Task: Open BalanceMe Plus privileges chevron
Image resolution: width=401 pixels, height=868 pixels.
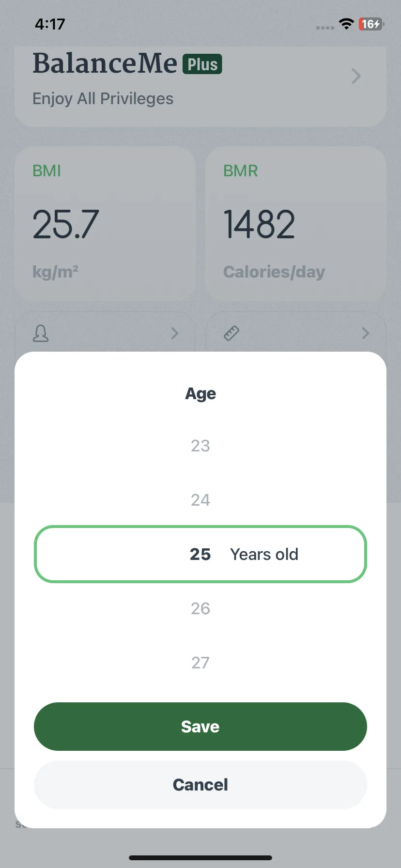Action: (x=356, y=76)
